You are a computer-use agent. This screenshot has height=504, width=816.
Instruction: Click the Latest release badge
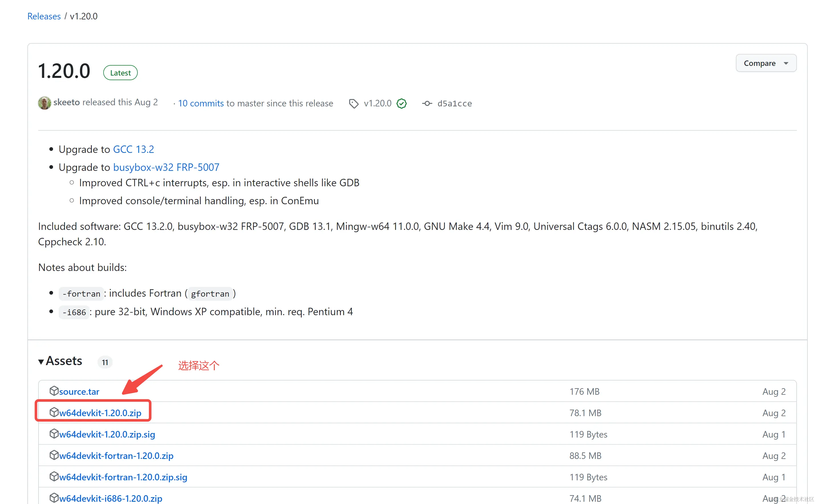(x=120, y=73)
